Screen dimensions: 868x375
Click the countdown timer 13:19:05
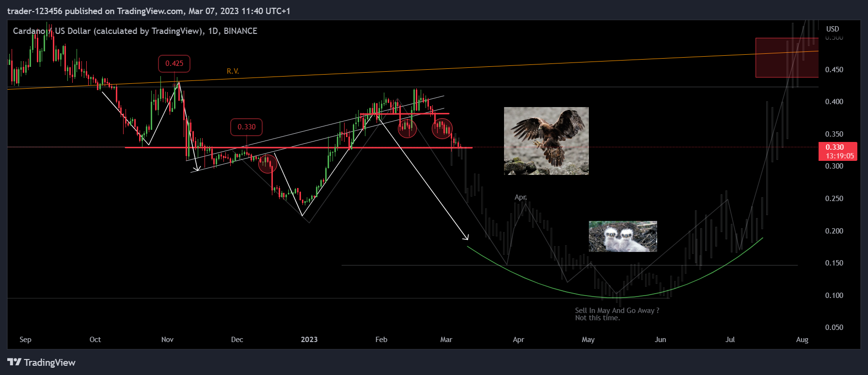pos(840,156)
